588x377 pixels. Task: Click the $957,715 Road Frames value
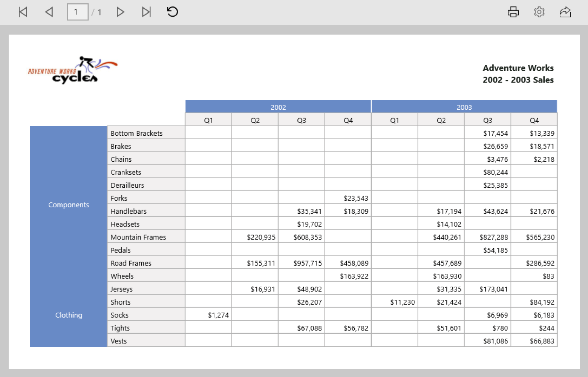click(308, 263)
